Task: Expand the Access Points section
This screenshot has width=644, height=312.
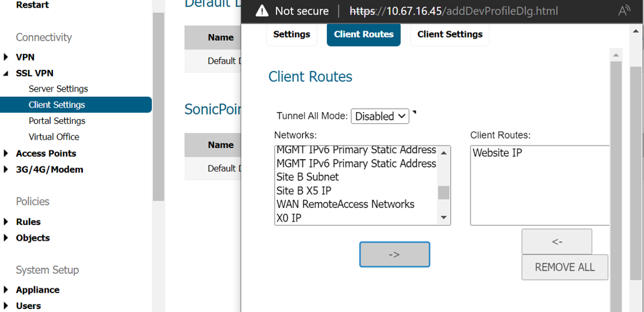Action: pyautogui.click(x=6, y=154)
